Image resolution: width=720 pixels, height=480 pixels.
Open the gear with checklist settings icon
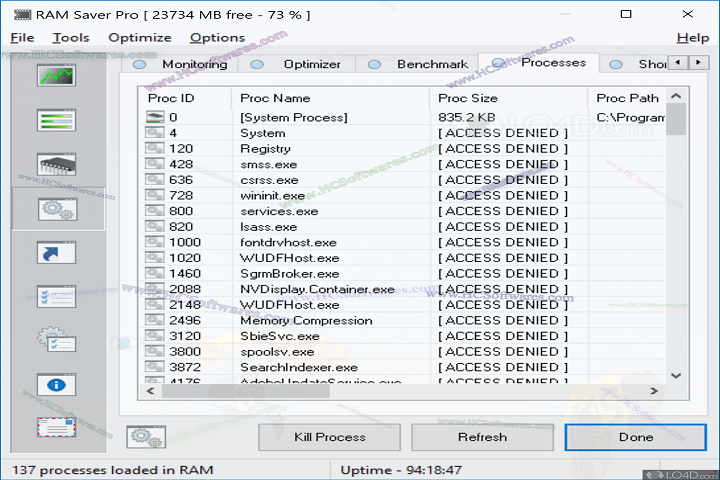pyautogui.click(x=56, y=340)
